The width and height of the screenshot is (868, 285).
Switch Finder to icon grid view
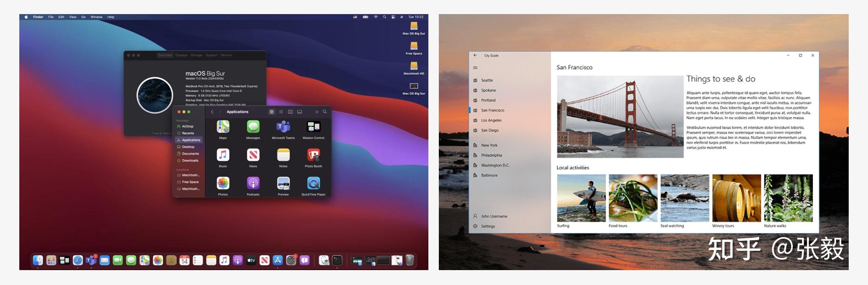click(272, 112)
